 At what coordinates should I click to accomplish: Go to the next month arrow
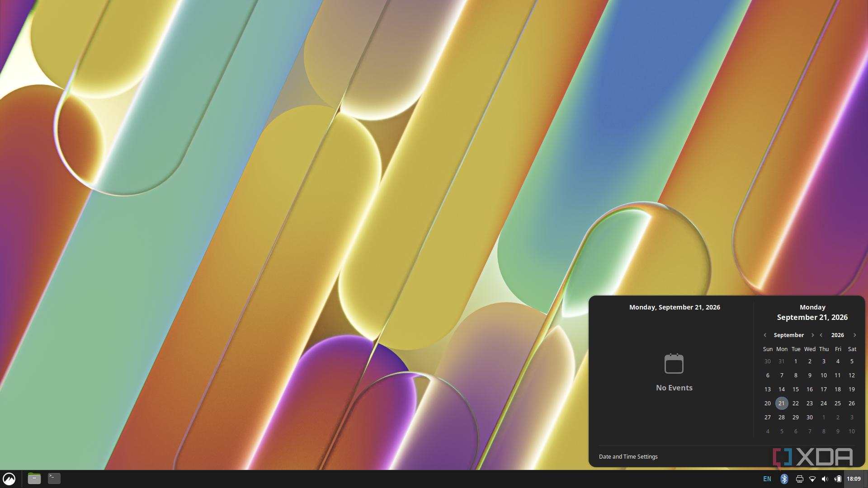pyautogui.click(x=812, y=335)
